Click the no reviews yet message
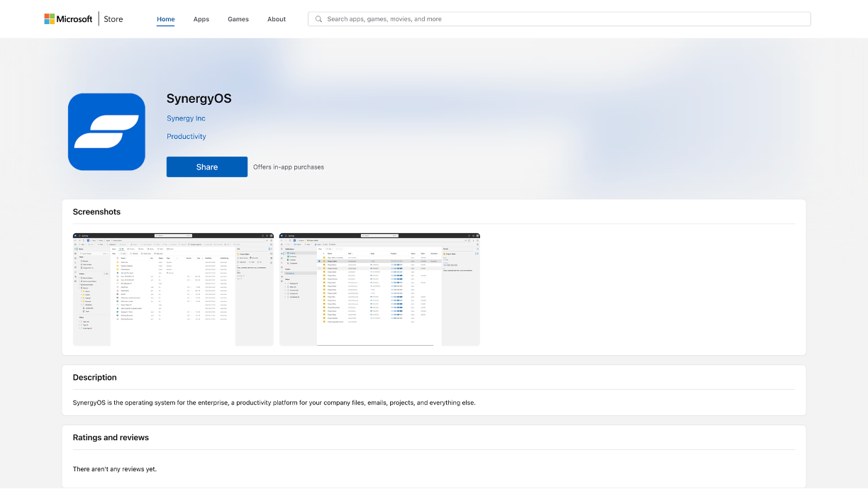868x489 pixels. (115, 469)
